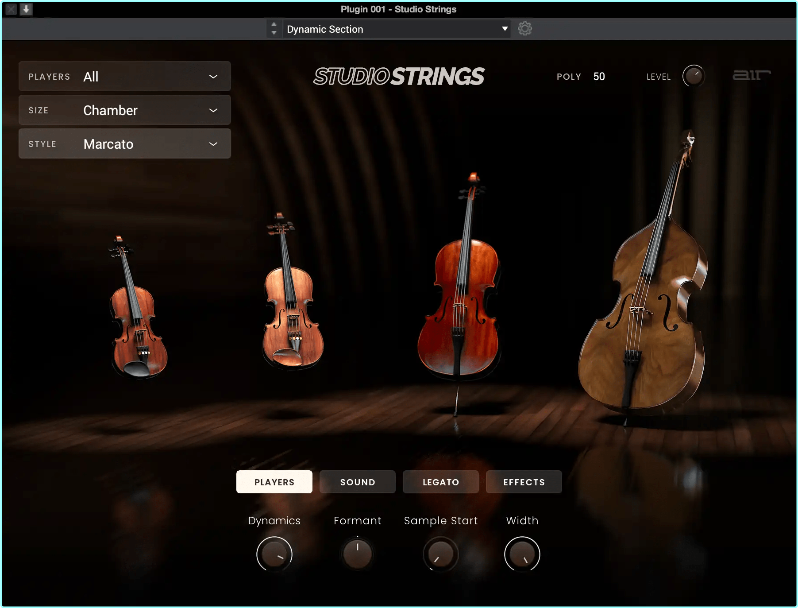
Task: Click the AIR logo
Action: tap(751, 75)
